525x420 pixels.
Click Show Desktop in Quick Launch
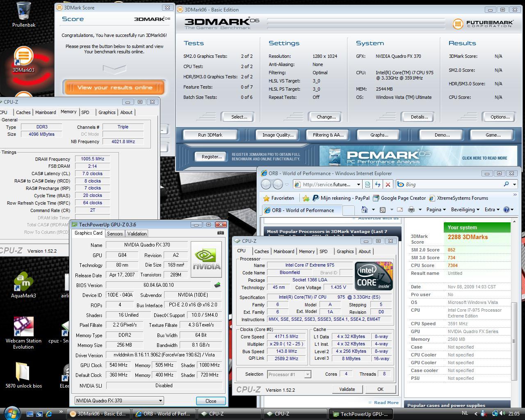[x=30, y=414]
